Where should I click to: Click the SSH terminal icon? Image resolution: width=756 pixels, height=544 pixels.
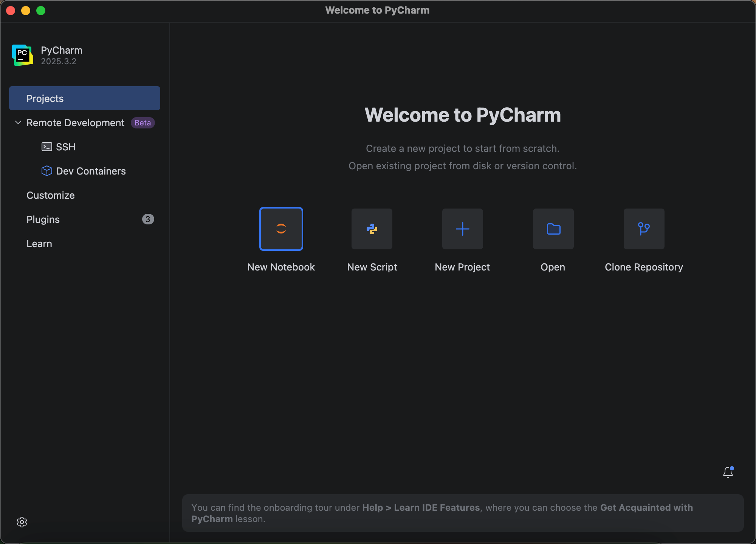point(46,147)
